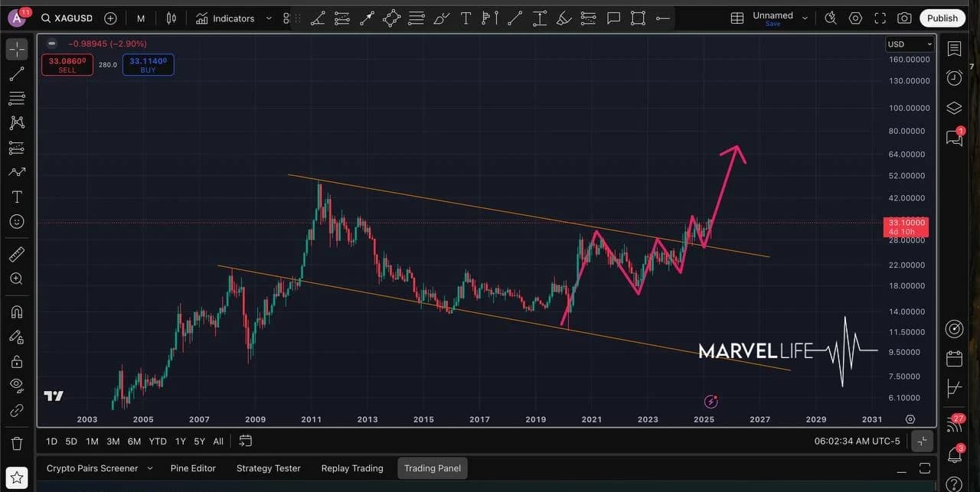Image resolution: width=980 pixels, height=492 pixels.
Task: Select the Magnet mode tool
Action: (16, 311)
